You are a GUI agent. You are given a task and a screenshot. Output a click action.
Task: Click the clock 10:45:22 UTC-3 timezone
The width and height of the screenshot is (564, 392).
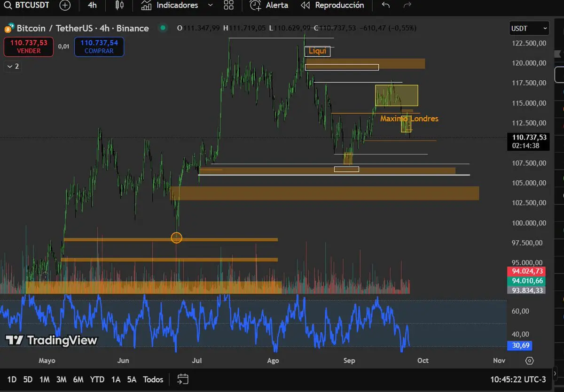518,379
